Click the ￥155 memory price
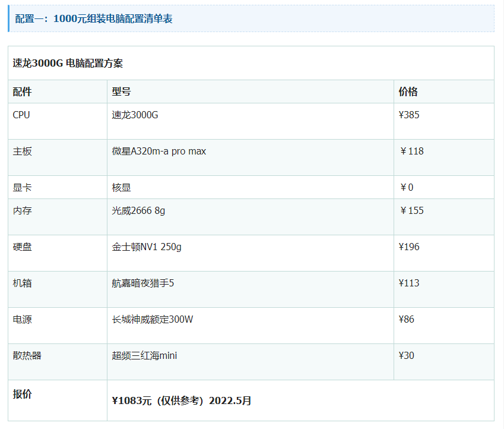This screenshot has height=429, width=504. (411, 210)
